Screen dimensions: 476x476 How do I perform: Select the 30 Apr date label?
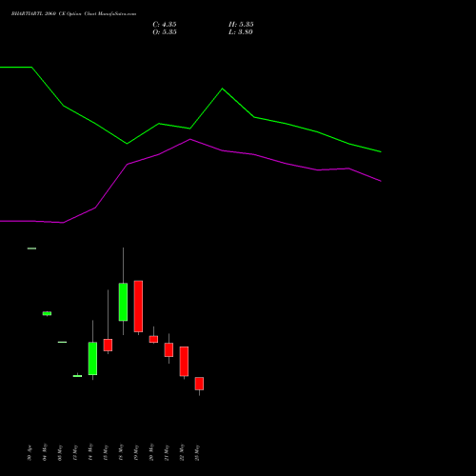(x=30, y=453)
